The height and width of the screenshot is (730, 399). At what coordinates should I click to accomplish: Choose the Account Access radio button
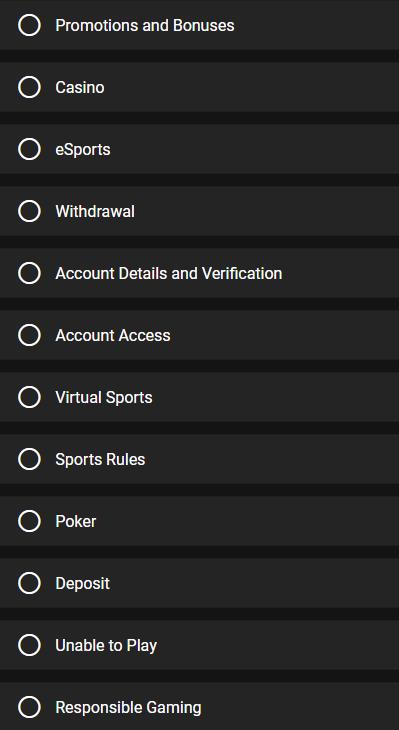click(29, 335)
